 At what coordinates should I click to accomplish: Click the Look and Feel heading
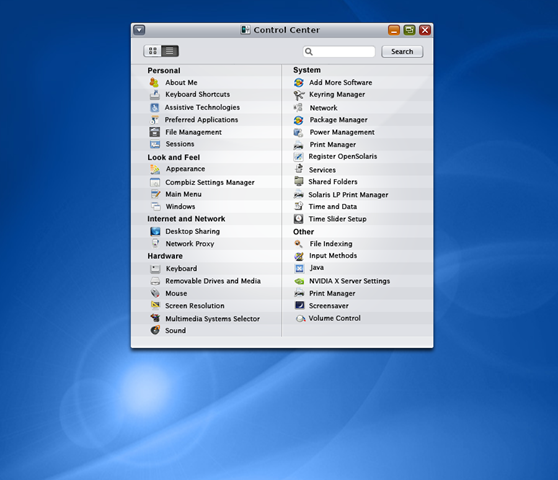pos(174,157)
